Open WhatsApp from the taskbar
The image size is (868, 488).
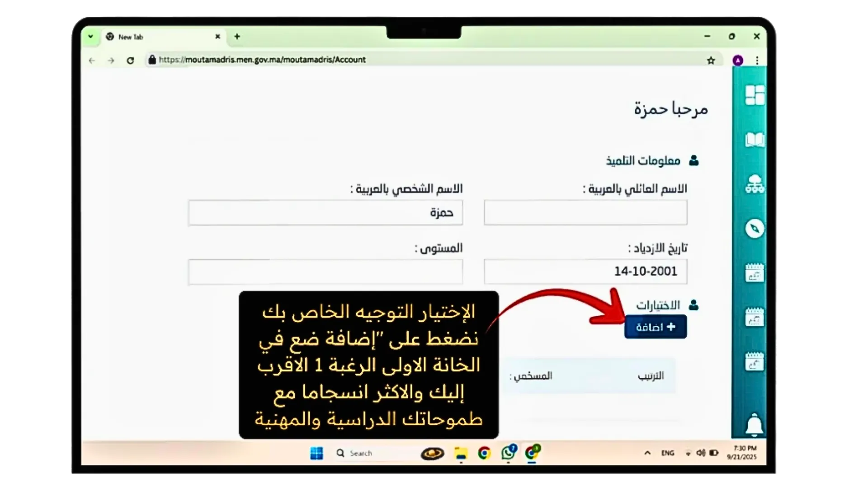[509, 453]
